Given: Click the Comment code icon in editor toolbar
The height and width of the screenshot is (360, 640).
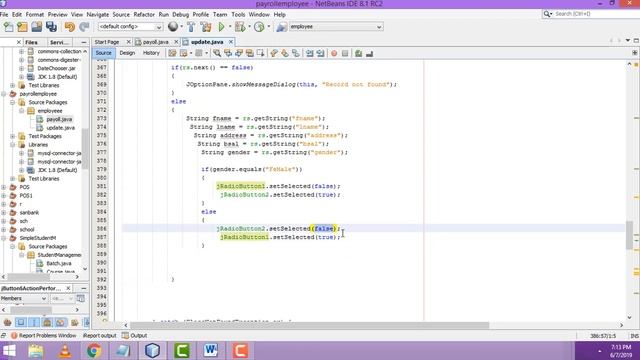Looking at the screenshot, I should click(x=358, y=53).
